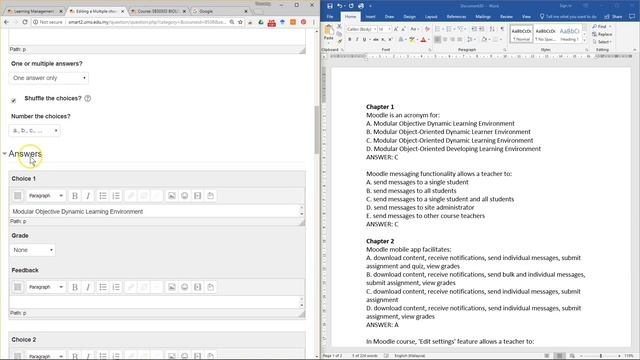
Task: Insert Moodle media in Choice 1 editor
Action: (198, 196)
